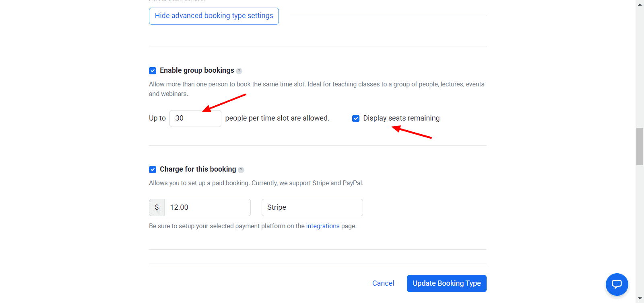Cancel editing the booking type
Image resolution: width=644 pixels, height=303 pixels.
(x=383, y=283)
